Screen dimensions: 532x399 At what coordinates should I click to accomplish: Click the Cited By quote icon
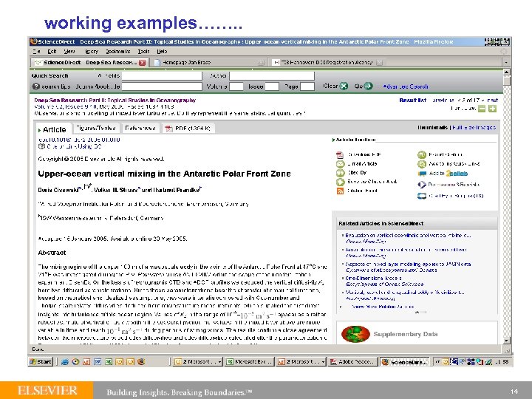pyautogui.click(x=340, y=173)
